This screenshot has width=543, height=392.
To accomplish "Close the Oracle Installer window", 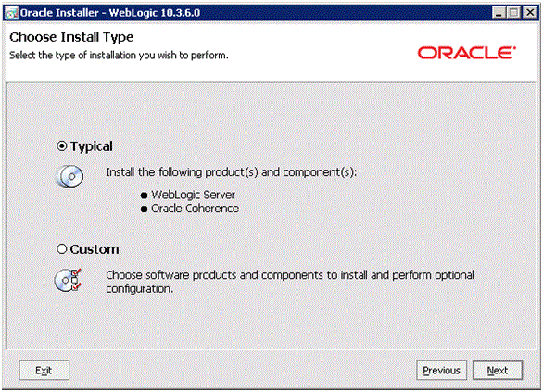I will 530,13.
